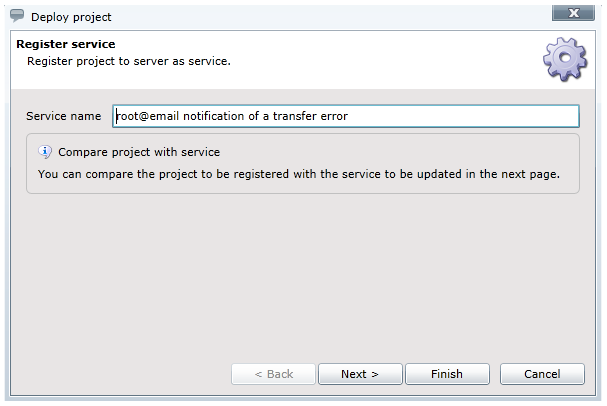Click the "Register service" heading
This screenshot has width=607, height=406.
coord(66,45)
